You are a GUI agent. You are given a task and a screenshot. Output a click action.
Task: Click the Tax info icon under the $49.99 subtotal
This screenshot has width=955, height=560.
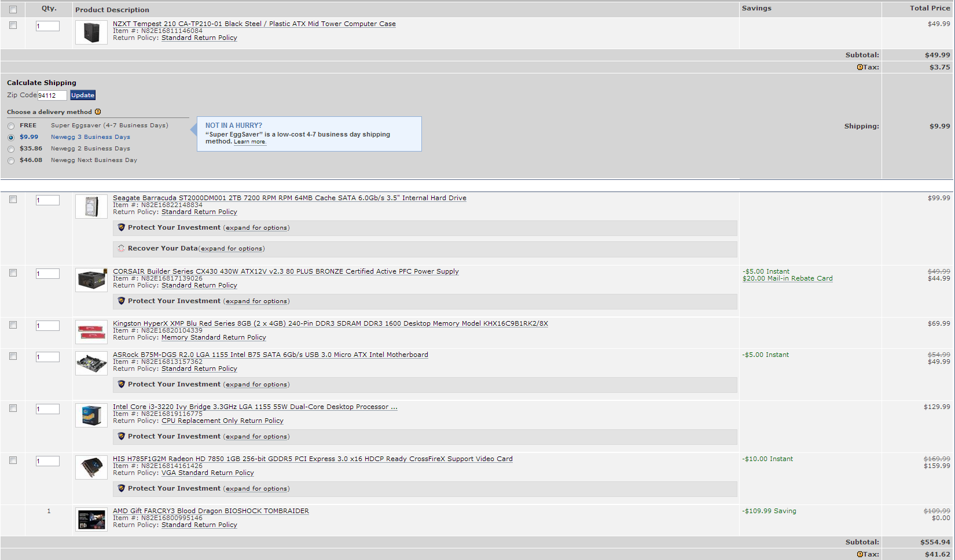[860, 67]
